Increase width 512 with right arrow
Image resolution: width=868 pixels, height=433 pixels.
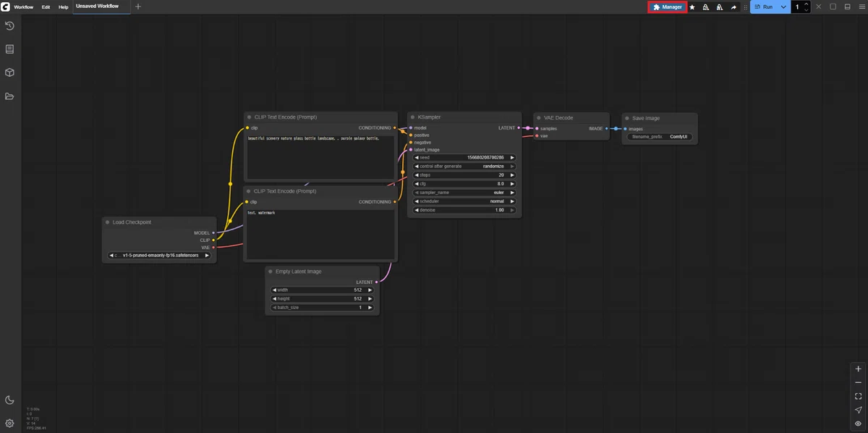point(370,290)
